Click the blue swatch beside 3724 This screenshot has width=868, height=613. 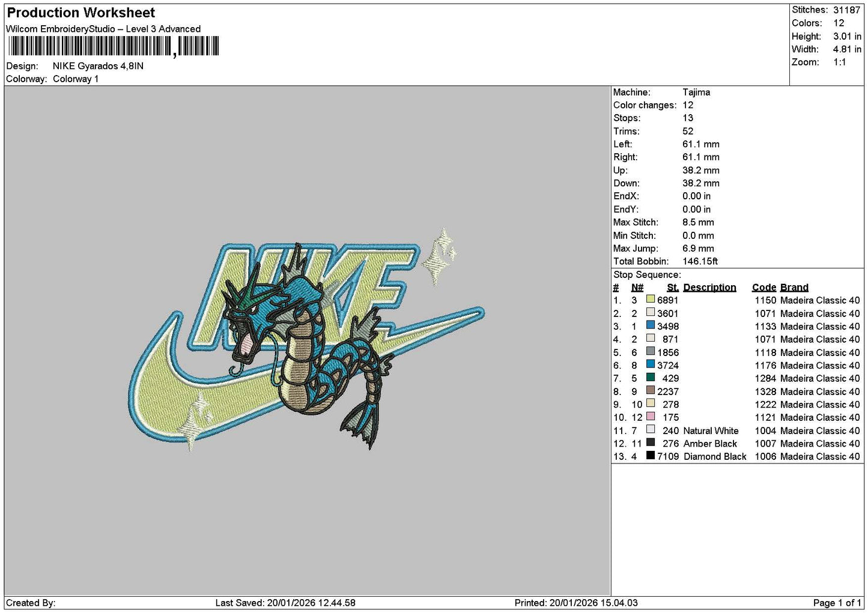coord(651,364)
